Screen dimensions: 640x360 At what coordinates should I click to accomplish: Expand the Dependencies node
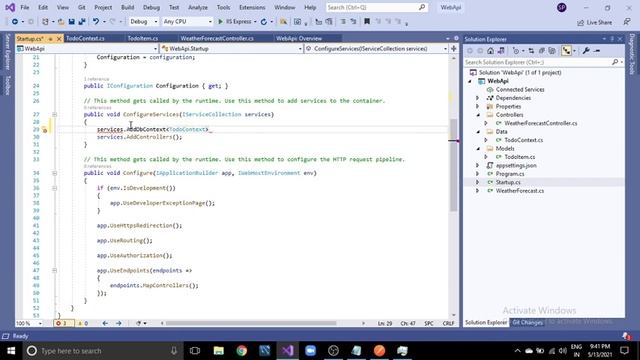point(478,98)
